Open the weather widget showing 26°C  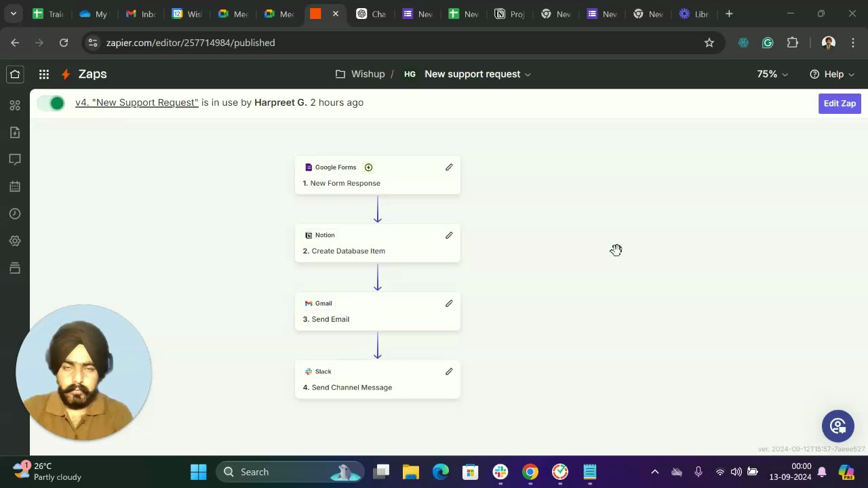pos(47,472)
